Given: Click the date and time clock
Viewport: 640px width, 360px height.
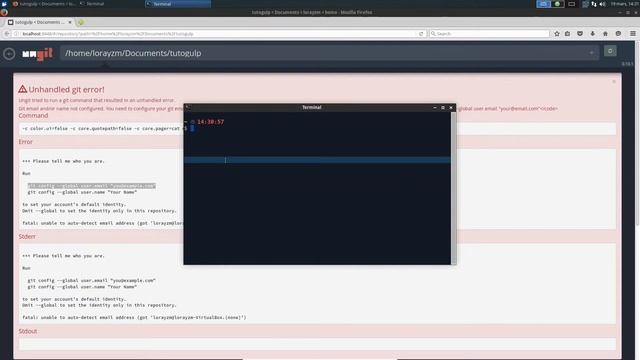Looking at the screenshot, I should click(624, 4).
